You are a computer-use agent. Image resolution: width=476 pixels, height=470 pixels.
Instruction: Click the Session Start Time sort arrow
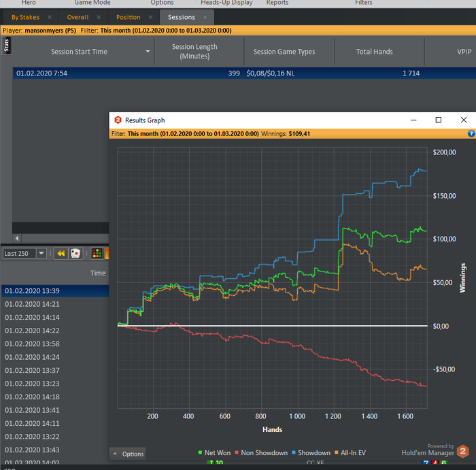click(148, 52)
